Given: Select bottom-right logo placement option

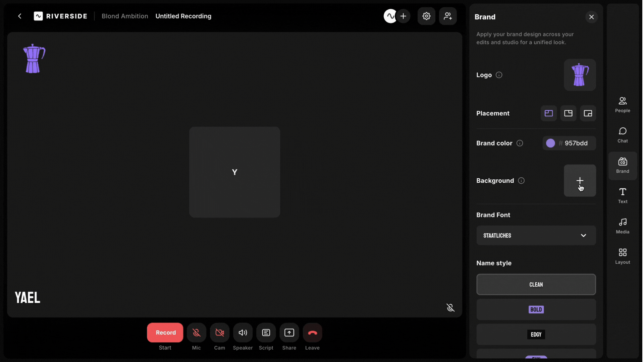Looking at the screenshot, I should (588, 113).
